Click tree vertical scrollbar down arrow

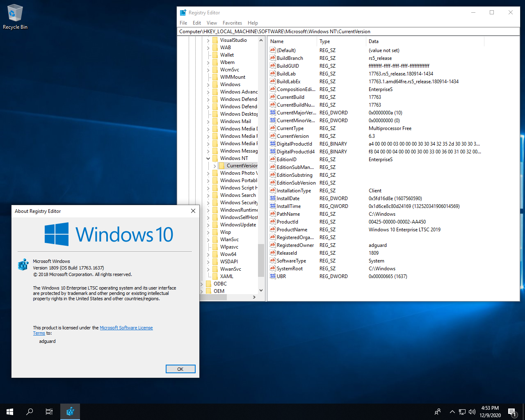click(x=261, y=290)
